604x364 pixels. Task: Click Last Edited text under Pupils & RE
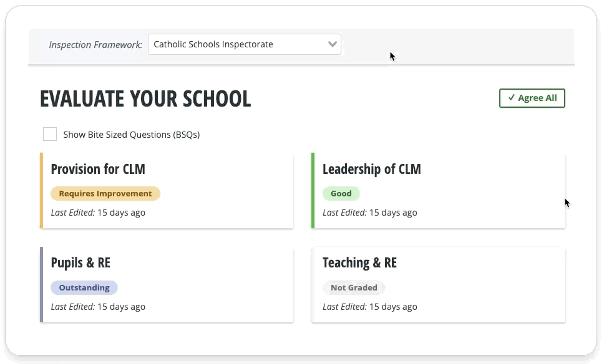98,307
